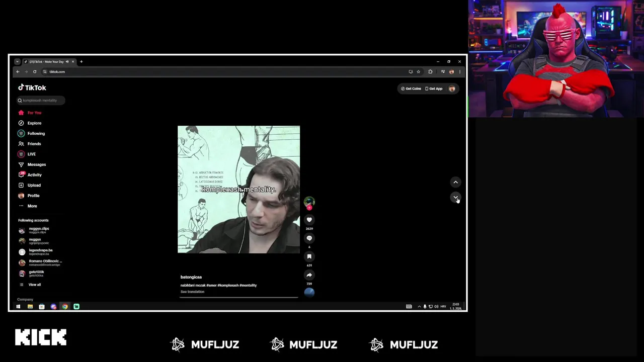Open site information icon beside tiktok.com
This screenshot has width=644, height=362.
click(45, 72)
